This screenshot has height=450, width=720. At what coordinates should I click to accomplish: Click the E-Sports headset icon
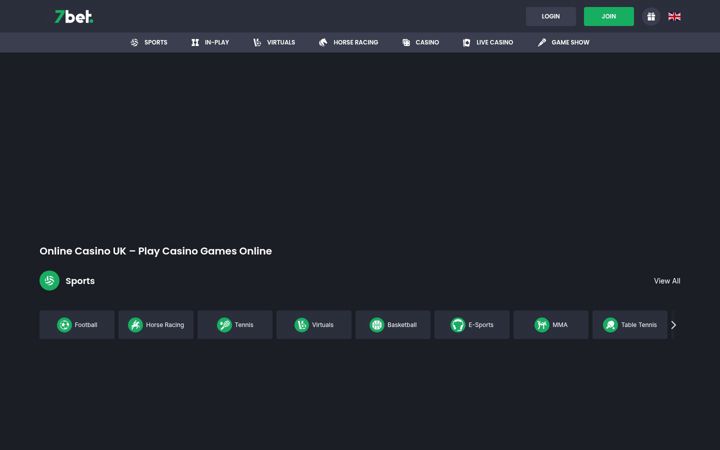click(458, 325)
